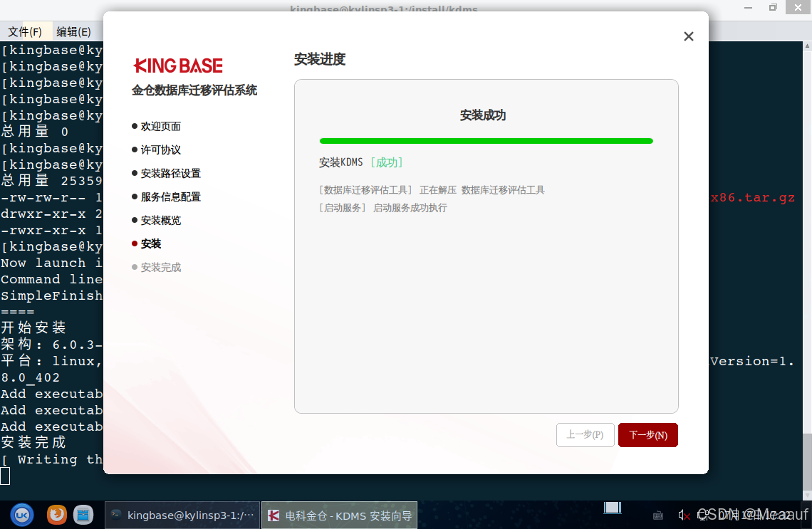
Task: Click the 下一步(N) next button
Action: [648, 435]
